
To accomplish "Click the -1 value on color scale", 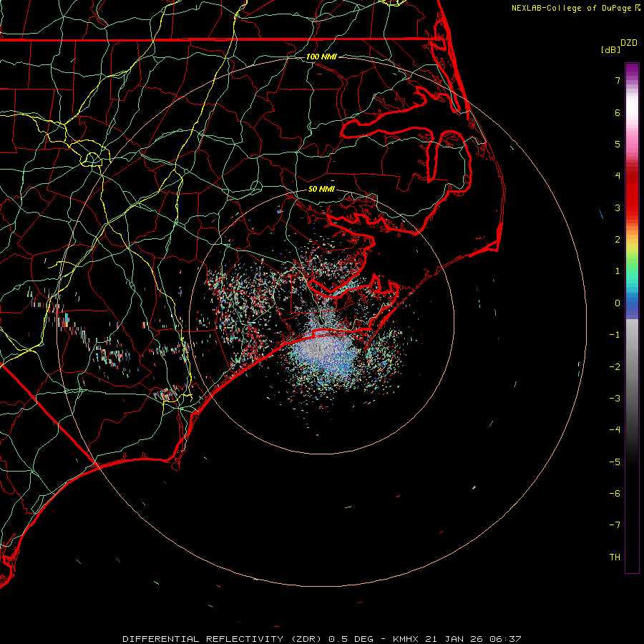I will click(615, 335).
